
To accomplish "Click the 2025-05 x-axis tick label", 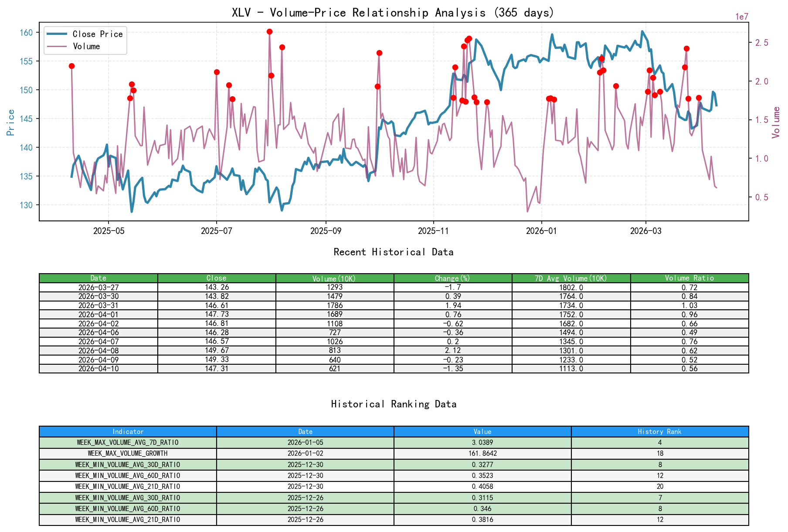I will (x=109, y=231).
